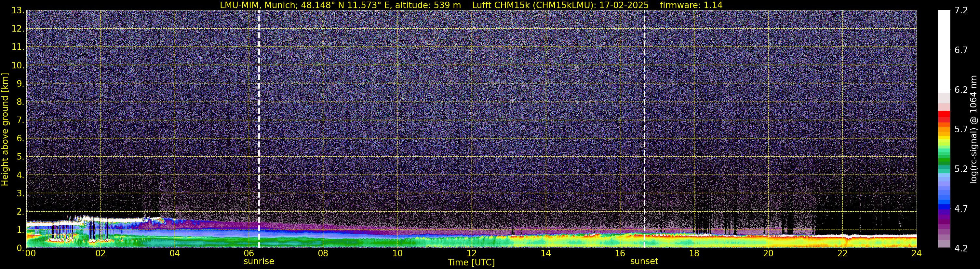980x269 pixels.
Task: Click the height axis tick '7.'
Action: click(20, 120)
